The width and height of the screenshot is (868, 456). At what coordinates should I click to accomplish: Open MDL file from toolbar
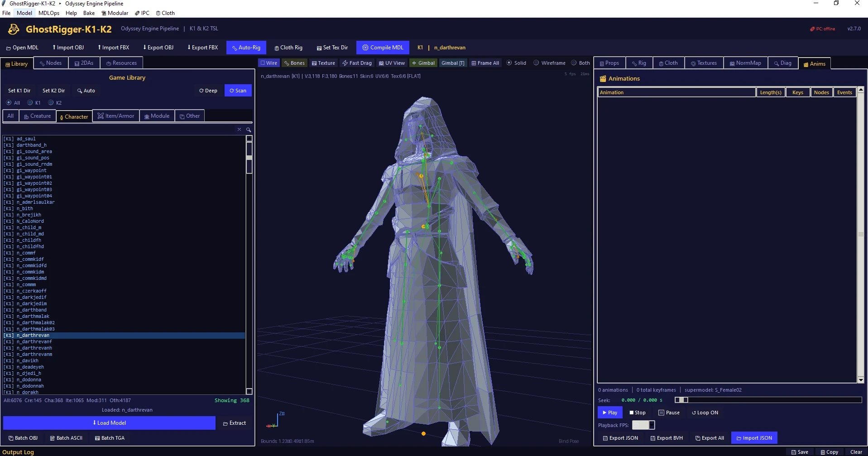(x=22, y=48)
